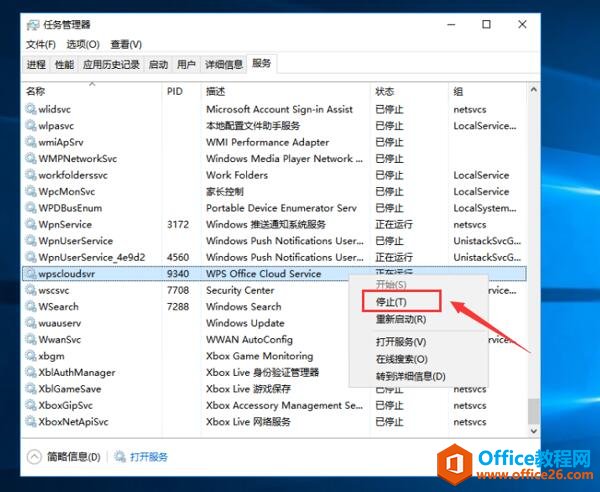600x492 pixels.
Task: Click the wpscloudsvr service gear icon
Action: click(x=31, y=274)
